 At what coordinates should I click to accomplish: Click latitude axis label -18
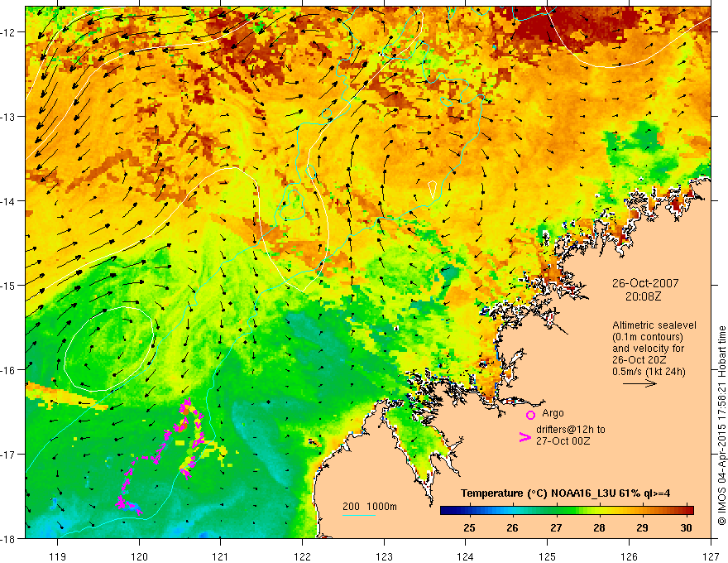click(x=8, y=538)
